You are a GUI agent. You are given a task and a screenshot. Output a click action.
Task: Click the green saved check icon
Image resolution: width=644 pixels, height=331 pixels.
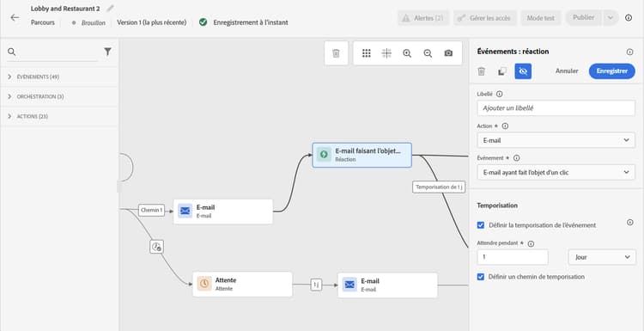pyautogui.click(x=203, y=22)
